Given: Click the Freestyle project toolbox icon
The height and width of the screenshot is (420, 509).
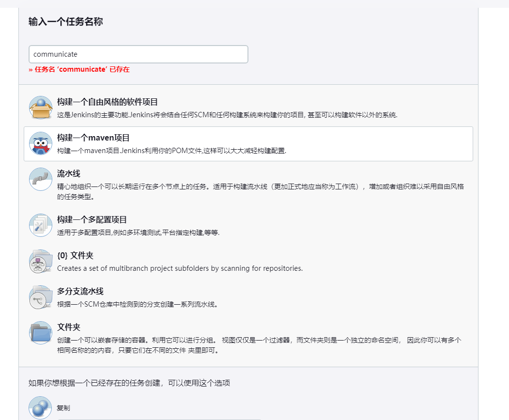Looking at the screenshot, I should (40, 108).
